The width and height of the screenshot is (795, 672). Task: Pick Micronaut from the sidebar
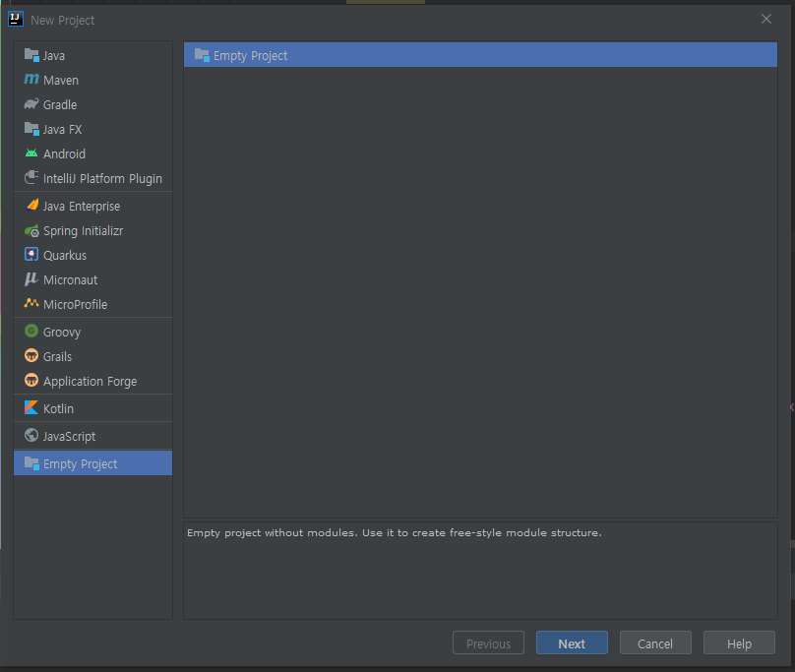[92, 280]
